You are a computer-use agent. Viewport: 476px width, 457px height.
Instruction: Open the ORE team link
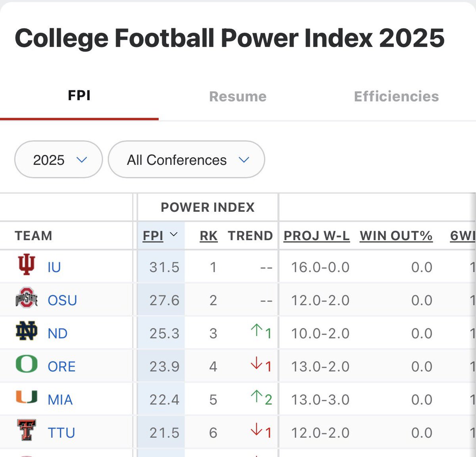point(61,367)
